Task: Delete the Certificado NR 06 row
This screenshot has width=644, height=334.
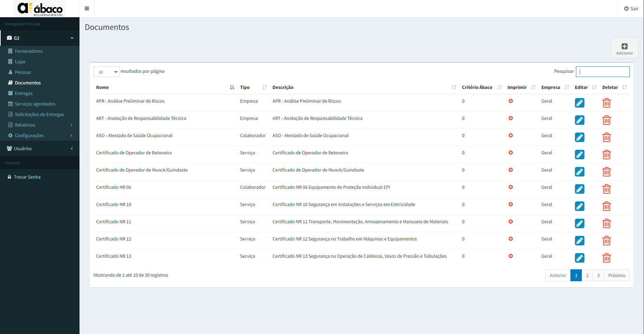Action: (606, 189)
